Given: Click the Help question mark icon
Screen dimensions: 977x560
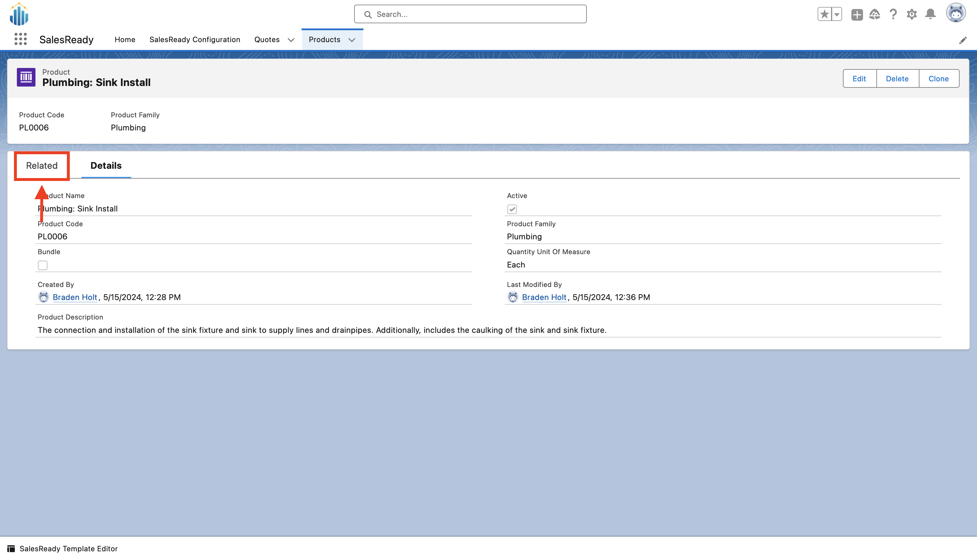Looking at the screenshot, I should [893, 14].
